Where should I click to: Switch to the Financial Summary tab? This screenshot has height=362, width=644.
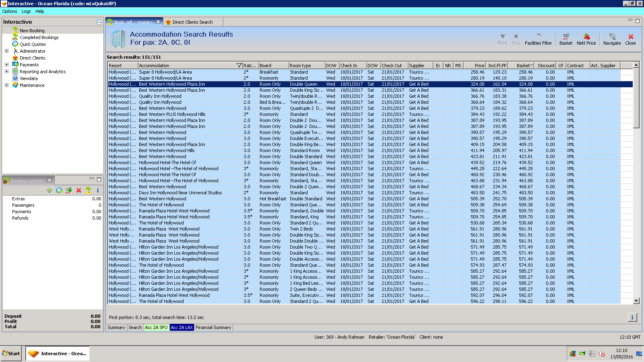coord(213,327)
